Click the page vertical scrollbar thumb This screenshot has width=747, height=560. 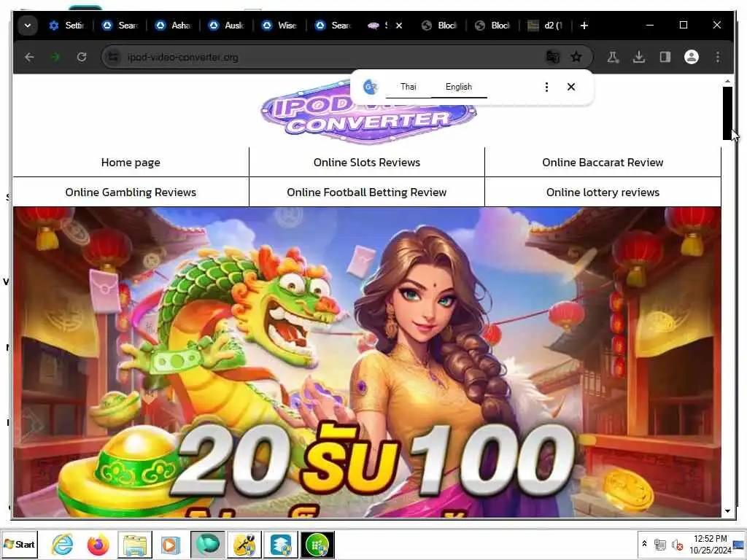click(727, 113)
